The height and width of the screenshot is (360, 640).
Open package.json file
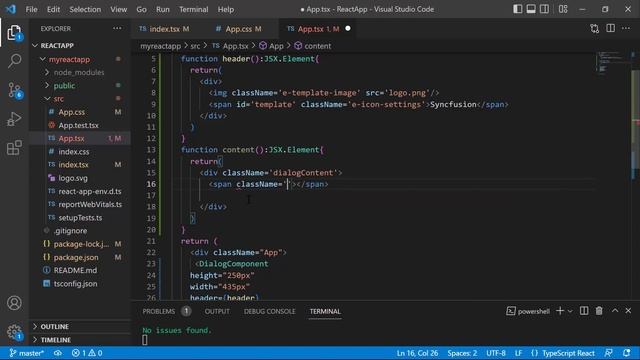click(x=76, y=257)
